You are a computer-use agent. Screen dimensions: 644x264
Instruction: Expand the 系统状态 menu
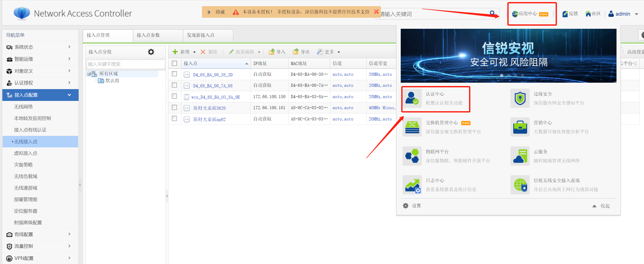pyautogui.click(x=40, y=47)
